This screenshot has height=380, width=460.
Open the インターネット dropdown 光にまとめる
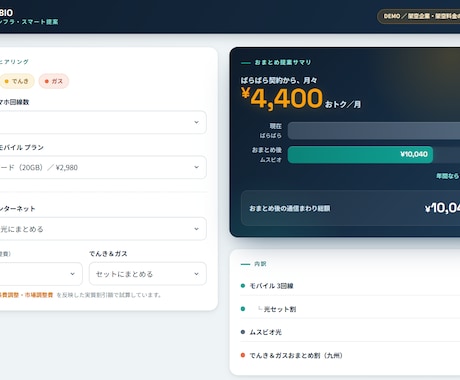pyautogui.click(x=103, y=229)
